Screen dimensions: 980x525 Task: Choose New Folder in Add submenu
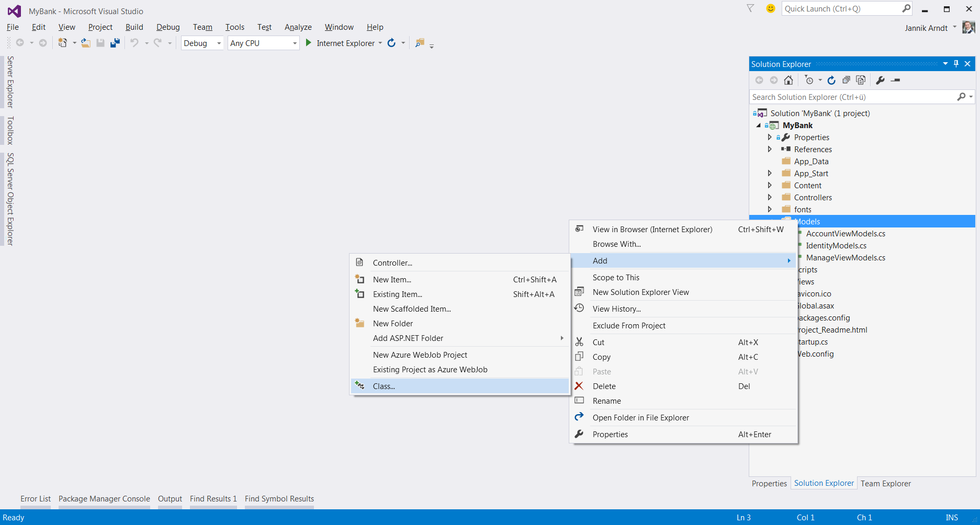[x=460, y=323]
